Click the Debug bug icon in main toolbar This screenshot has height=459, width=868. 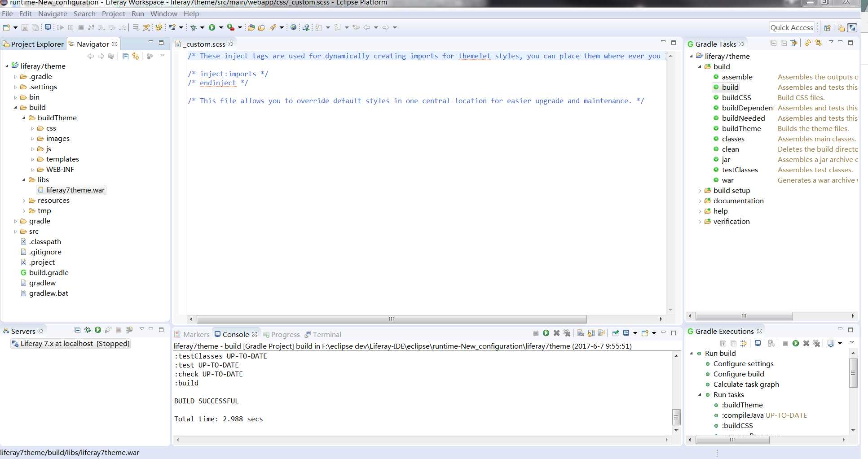[x=194, y=27]
